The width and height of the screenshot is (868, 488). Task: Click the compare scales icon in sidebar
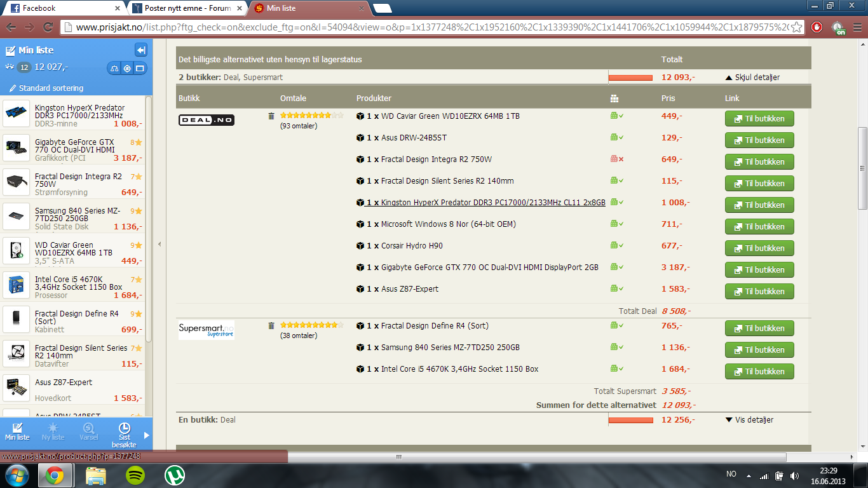(114, 69)
